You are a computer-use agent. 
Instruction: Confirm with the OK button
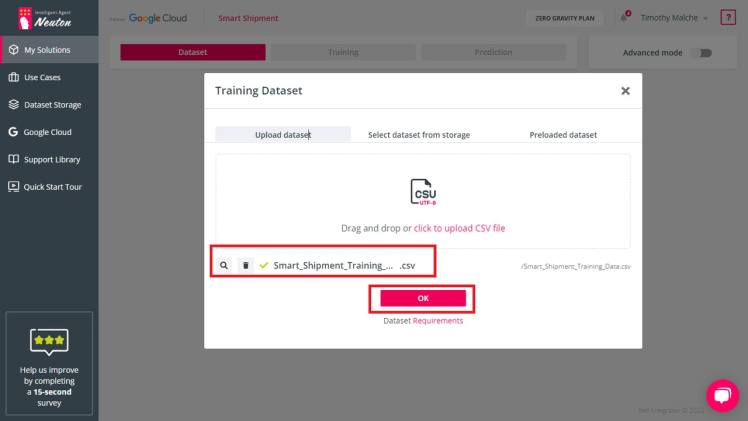click(x=423, y=298)
